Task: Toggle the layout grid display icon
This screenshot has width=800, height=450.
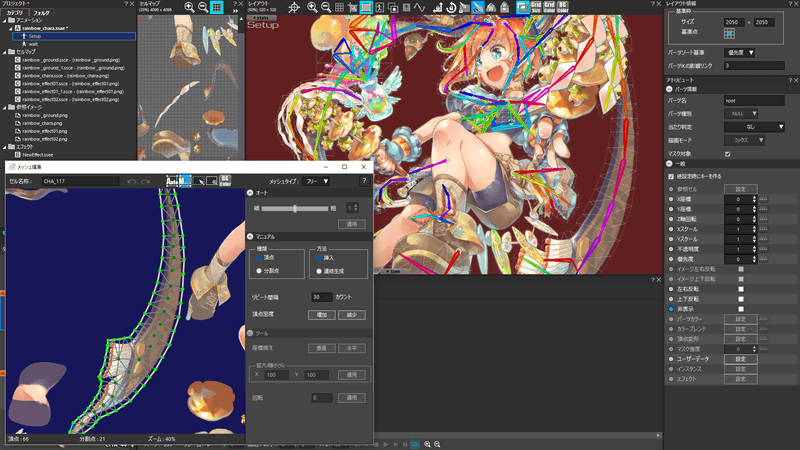Action: click(339, 7)
